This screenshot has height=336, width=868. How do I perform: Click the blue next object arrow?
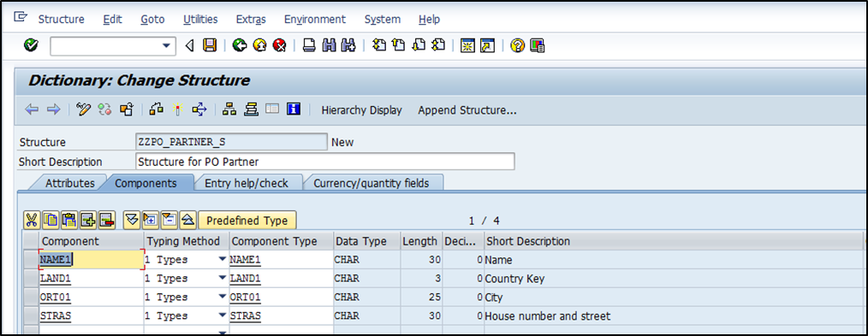[53, 109]
